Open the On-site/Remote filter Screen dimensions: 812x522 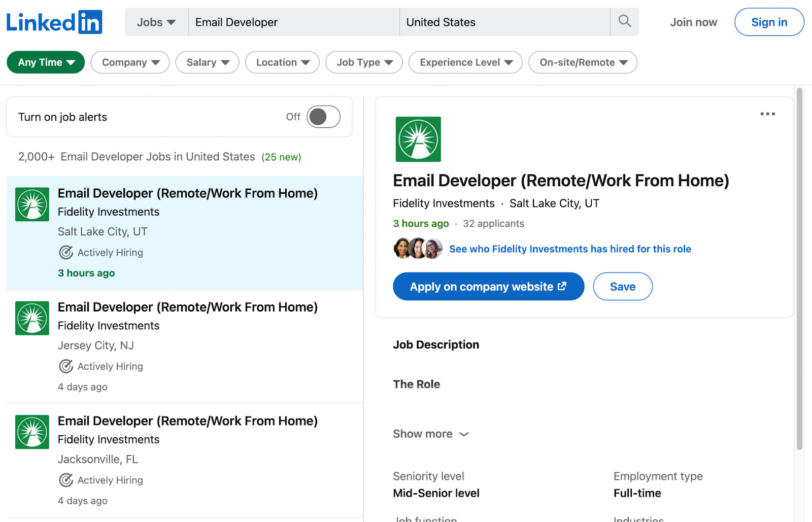point(583,62)
